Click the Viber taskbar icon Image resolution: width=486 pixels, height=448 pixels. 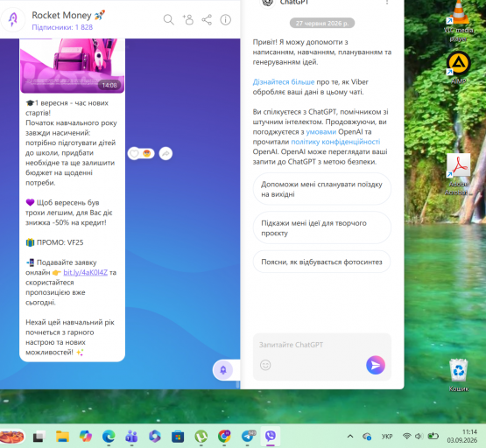pos(271,437)
